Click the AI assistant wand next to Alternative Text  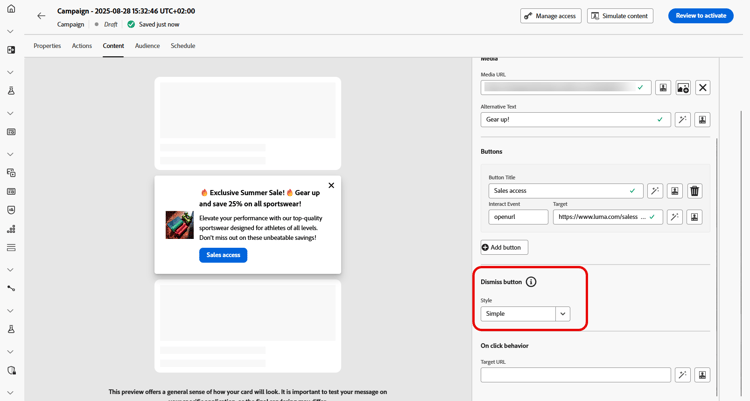pos(683,120)
